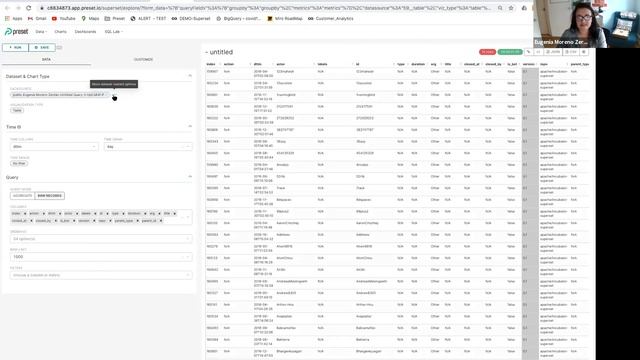Go back with the browser back arrow

click(7, 8)
